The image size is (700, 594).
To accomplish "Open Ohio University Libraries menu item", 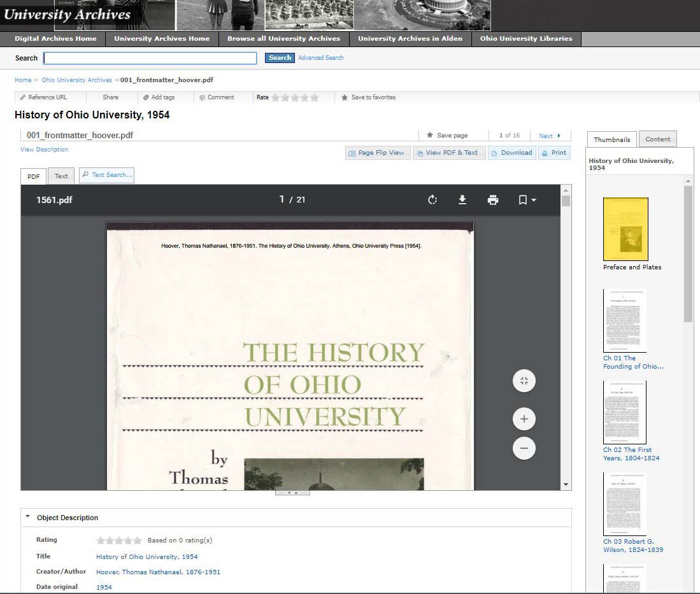I will coord(526,38).
